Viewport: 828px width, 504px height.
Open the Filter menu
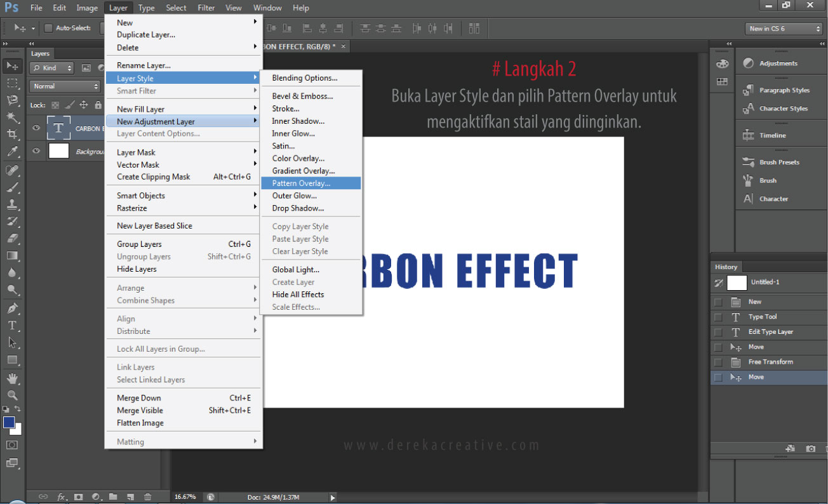[x=206, y=8]
